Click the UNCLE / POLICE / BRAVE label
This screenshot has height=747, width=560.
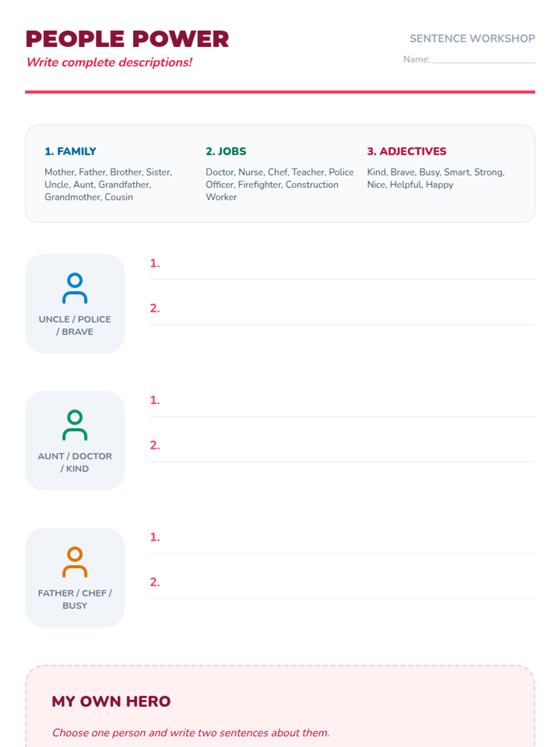75,325
